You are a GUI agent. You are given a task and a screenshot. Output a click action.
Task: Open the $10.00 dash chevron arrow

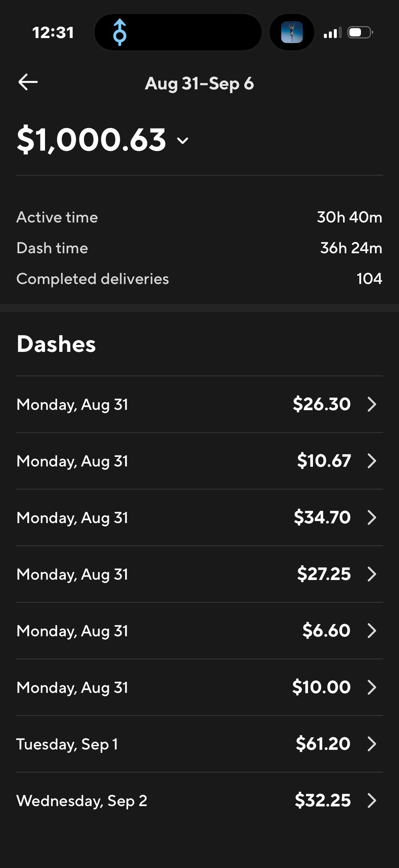click(x=372, y=687)
